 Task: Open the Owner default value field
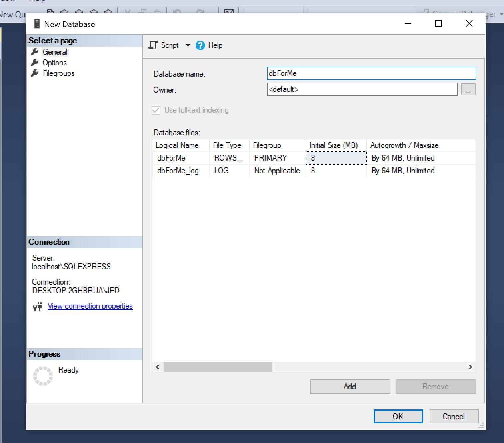point(362,89)
